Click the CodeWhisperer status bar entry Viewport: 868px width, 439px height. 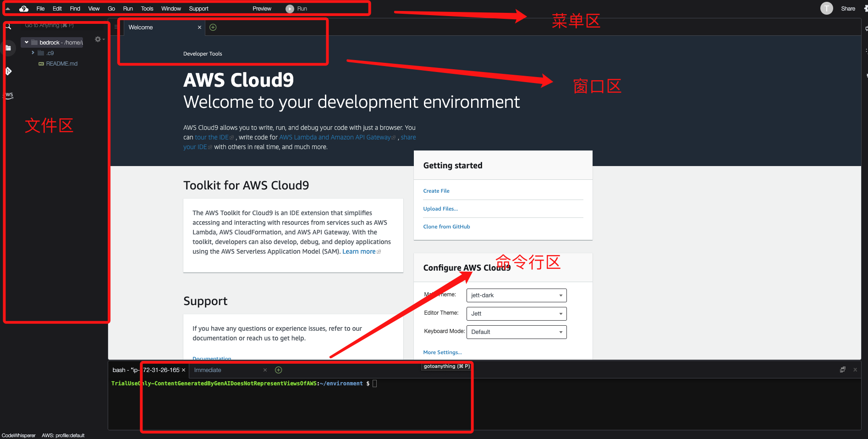click(19, 435)
